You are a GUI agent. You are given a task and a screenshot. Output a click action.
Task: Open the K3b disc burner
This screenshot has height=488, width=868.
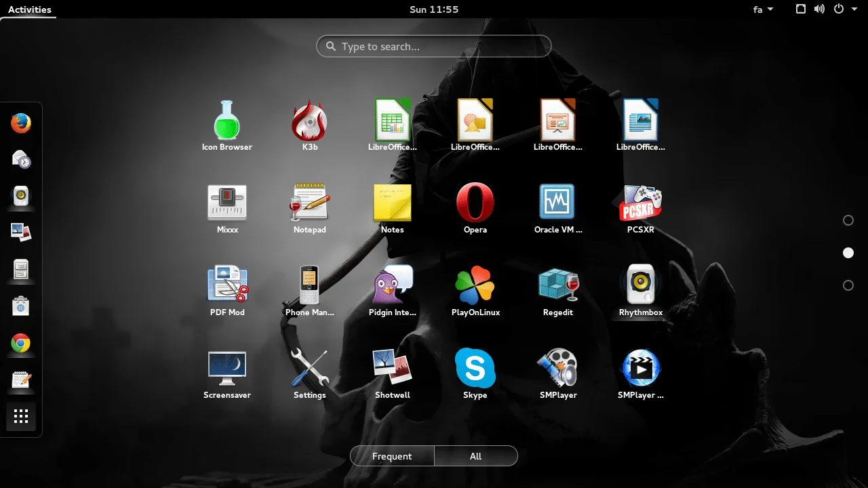pyautogui.click(x=309, y=125)
